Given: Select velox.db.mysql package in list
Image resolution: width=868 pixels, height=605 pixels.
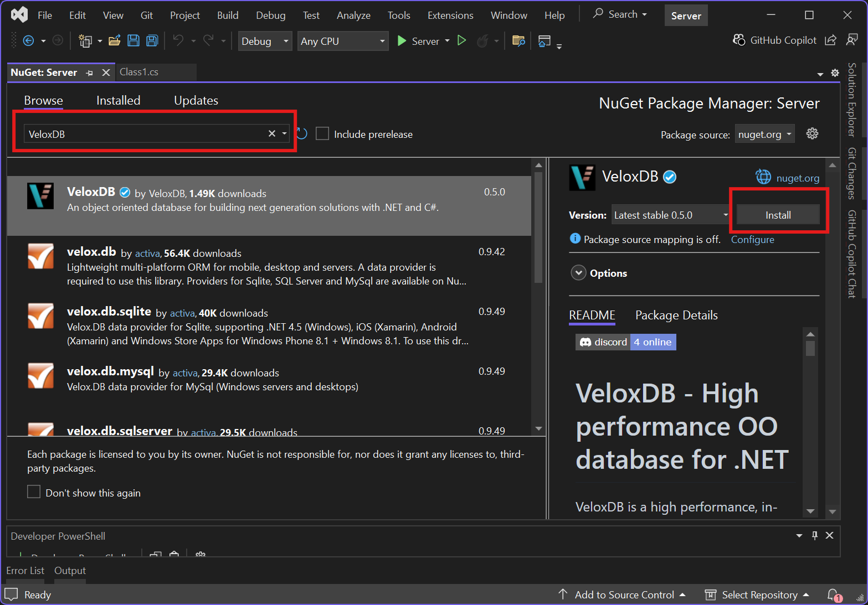Looking at the screenshot, I should (x=269, y=385).
